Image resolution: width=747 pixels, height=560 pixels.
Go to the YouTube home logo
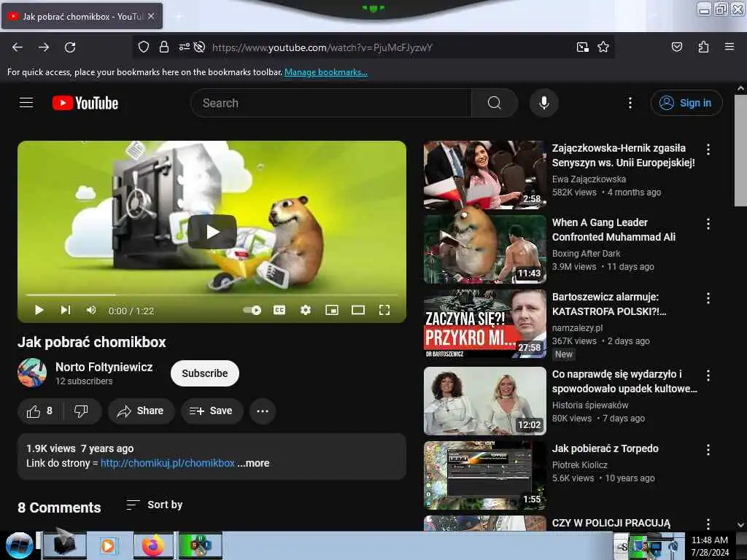[x=85, y=103]
